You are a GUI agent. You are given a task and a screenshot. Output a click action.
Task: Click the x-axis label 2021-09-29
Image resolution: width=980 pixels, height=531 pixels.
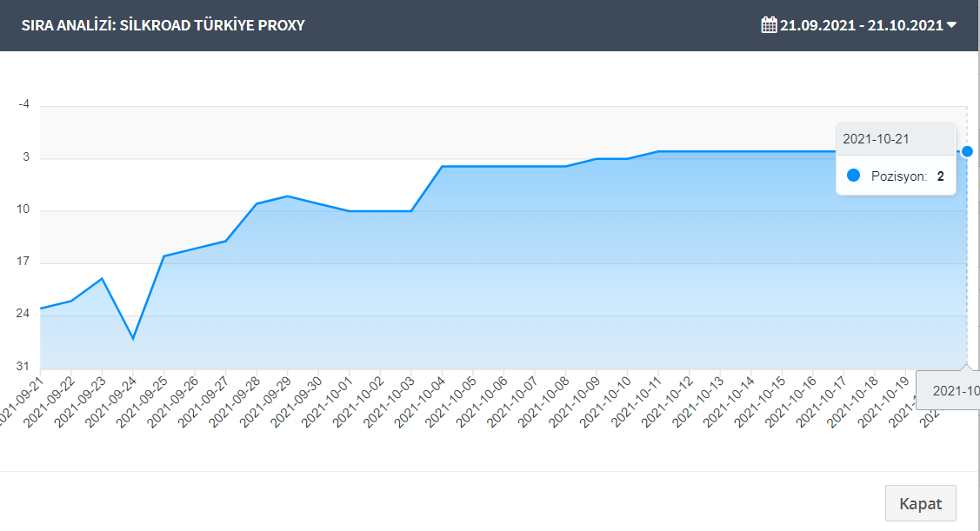tap(265, 401)
